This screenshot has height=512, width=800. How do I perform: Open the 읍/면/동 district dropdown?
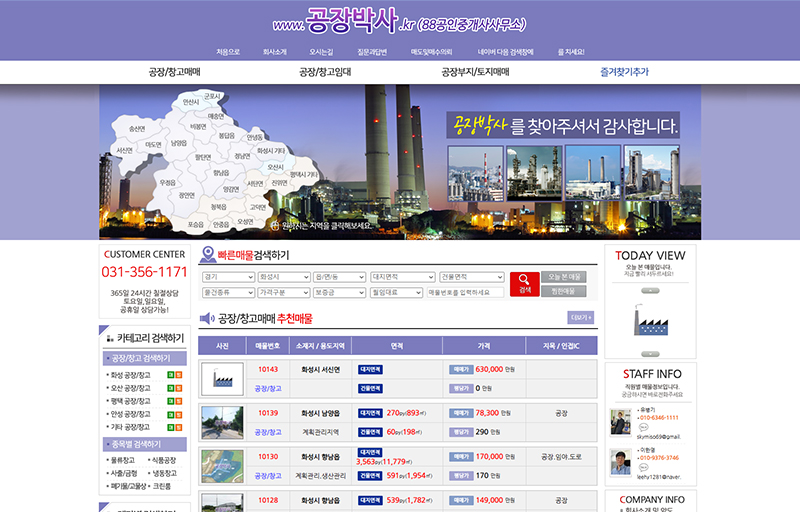339,277
